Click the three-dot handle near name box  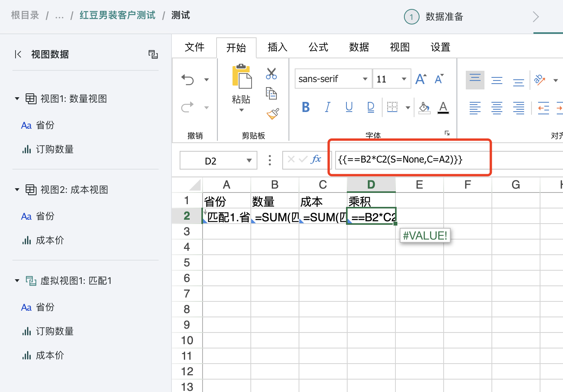(270, 160)
